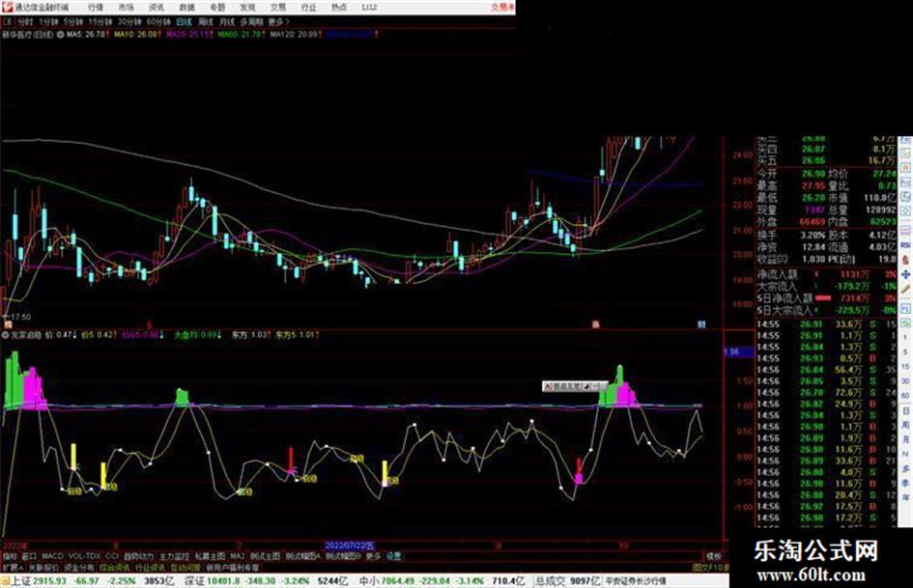
Task: Select the 窗口 tab at chart bottom
Action: click(29, 556)
